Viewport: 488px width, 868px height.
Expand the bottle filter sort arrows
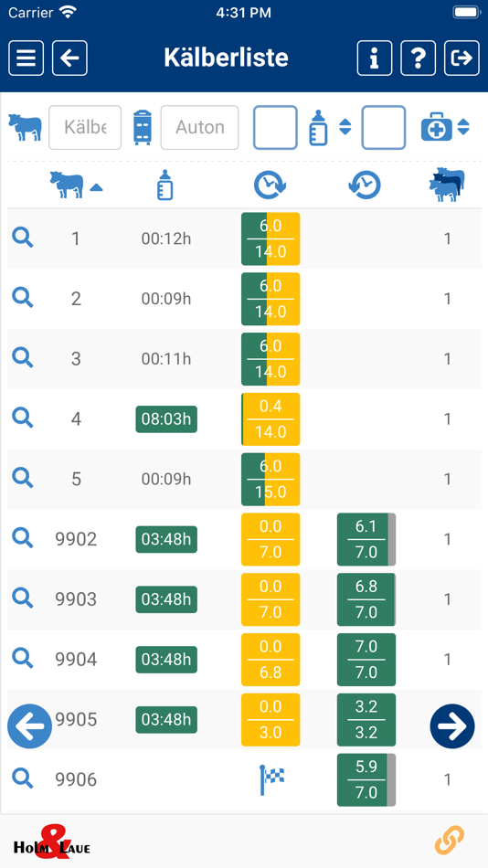345,127
